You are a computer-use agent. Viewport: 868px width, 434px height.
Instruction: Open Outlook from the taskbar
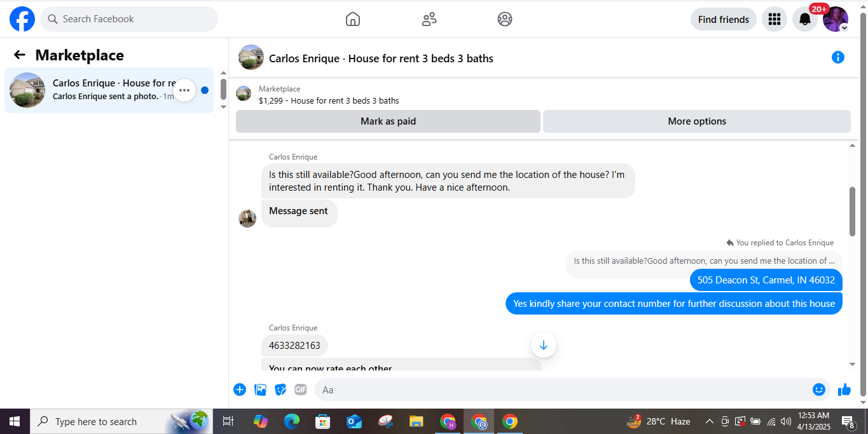click(354, 421)
